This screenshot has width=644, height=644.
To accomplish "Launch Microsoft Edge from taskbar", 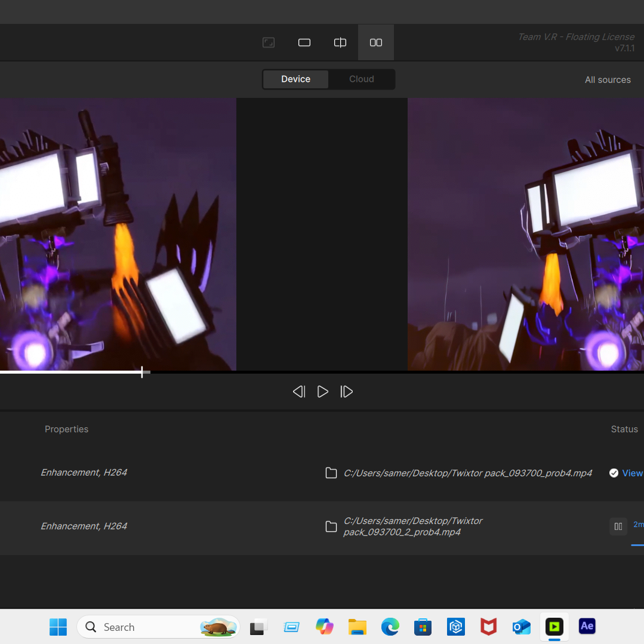I will pyautogui.click(x=390, y=627).
